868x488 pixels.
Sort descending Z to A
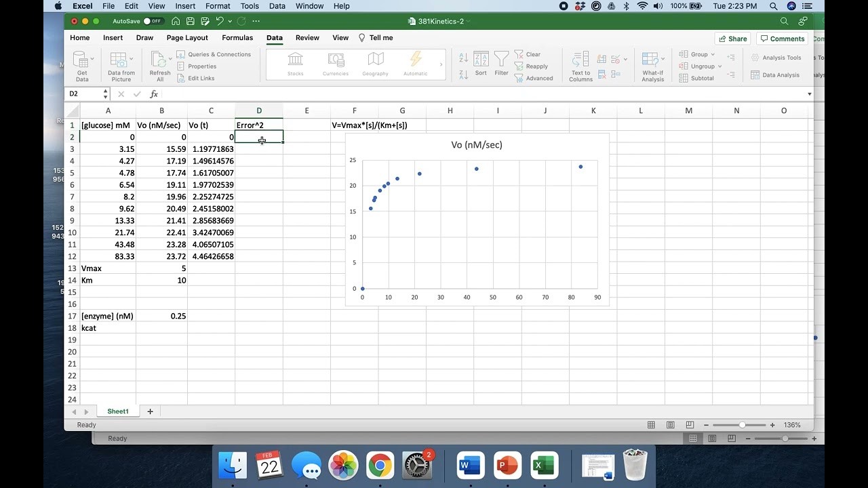pyautogui.click(x=464, y=75)
